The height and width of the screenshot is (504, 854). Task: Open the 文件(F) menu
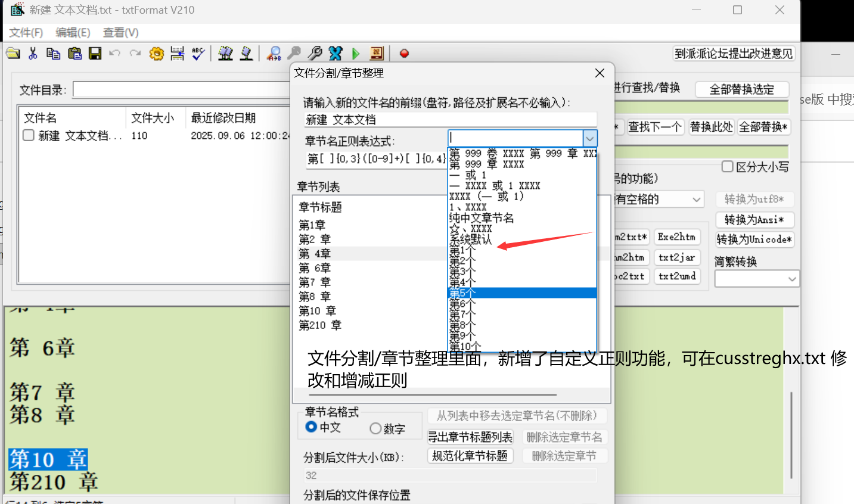pyautogui.click(x=26, y=33)
